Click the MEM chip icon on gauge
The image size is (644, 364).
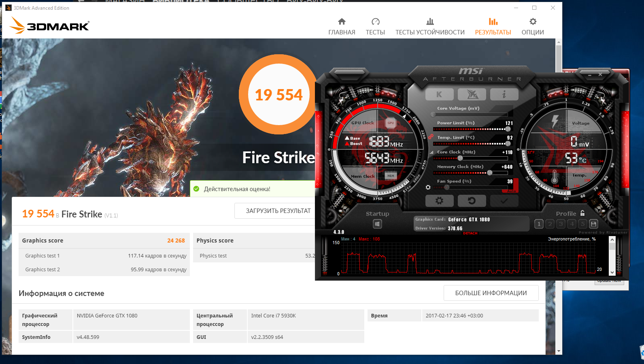pos(390,176)
